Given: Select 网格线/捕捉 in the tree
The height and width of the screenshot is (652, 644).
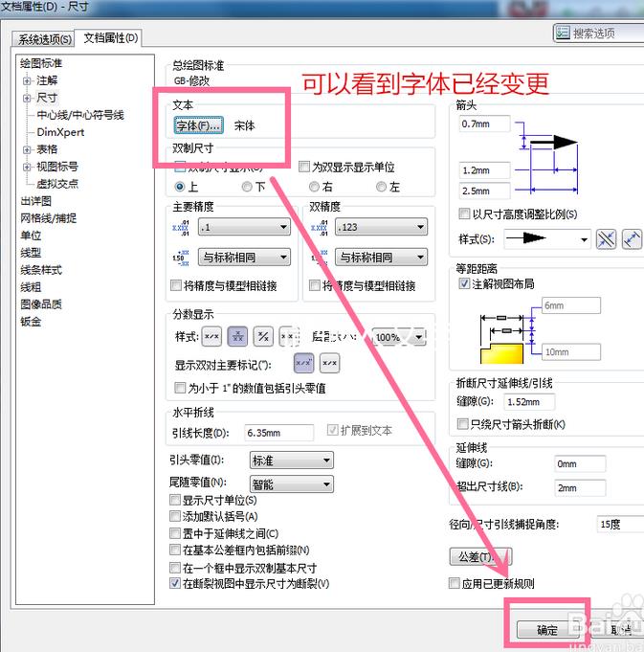Looking at the screenshot, I should [48, 218].
